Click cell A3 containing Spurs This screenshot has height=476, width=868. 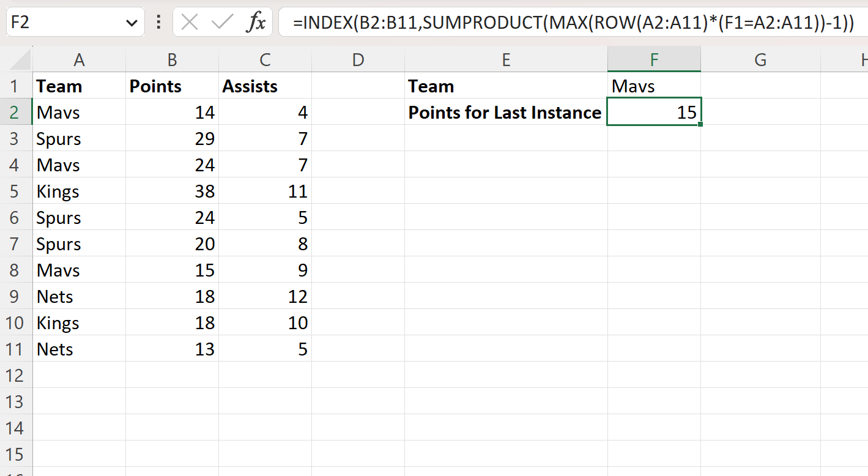click(79, 138)
